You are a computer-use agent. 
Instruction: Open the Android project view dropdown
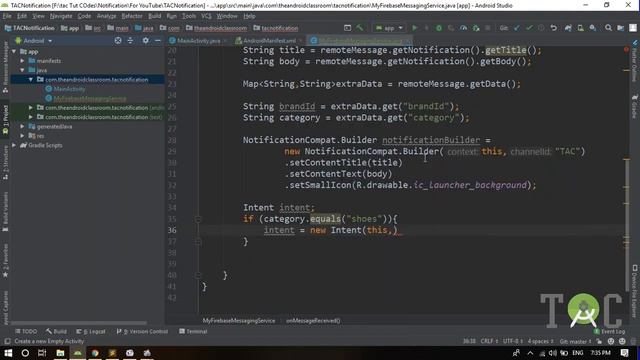coord(34,40)
